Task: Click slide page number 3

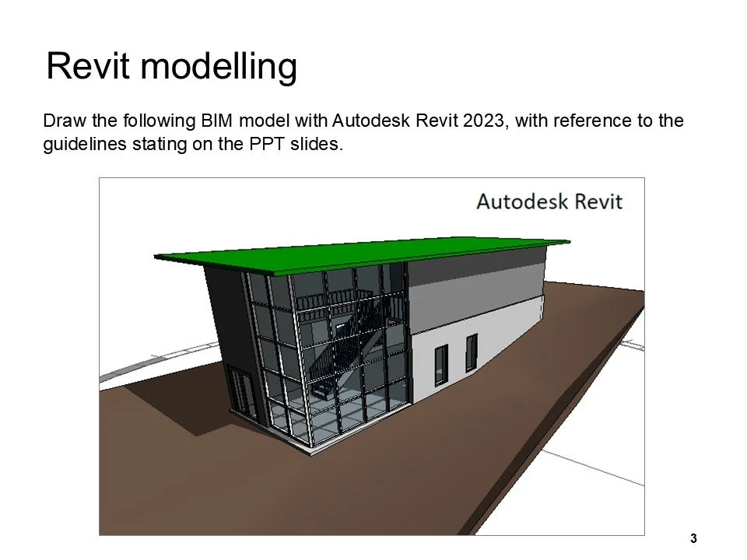Action: tap(693, 538)
